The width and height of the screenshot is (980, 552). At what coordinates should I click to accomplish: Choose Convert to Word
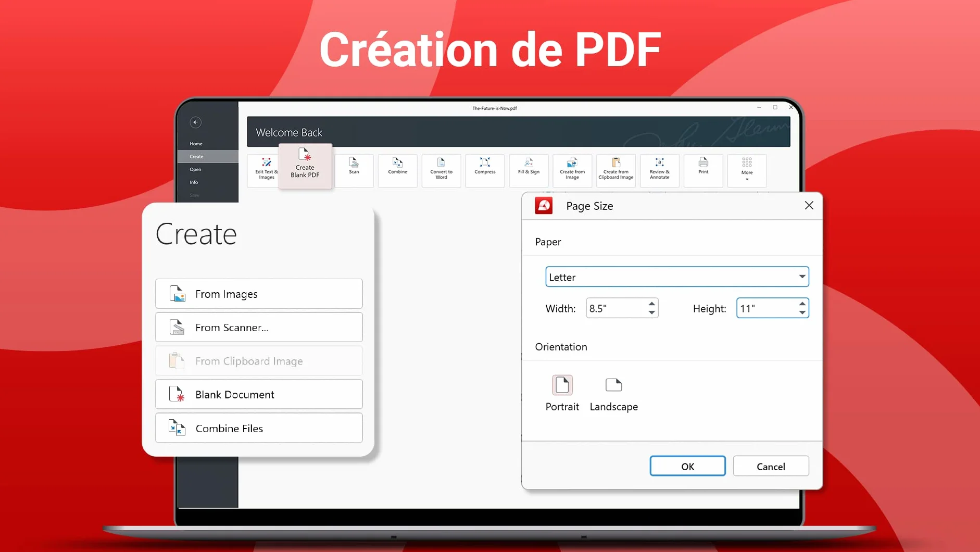pos(442,170)
